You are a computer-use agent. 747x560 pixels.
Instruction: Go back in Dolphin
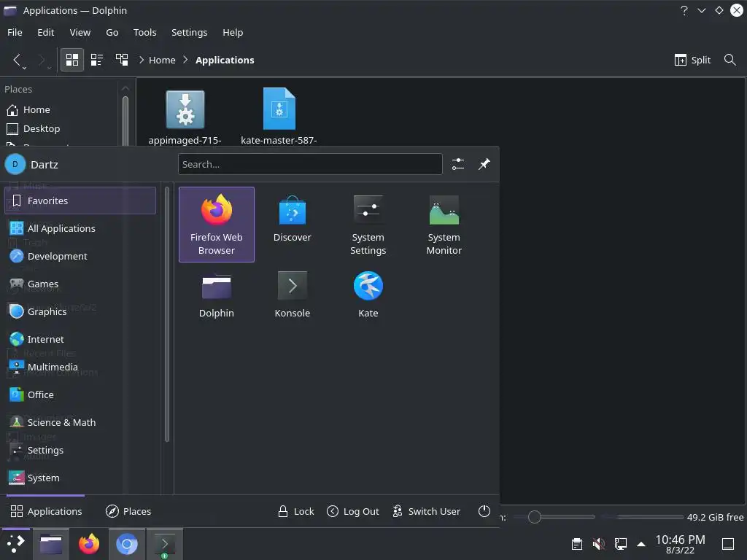(x=18, y=60)
